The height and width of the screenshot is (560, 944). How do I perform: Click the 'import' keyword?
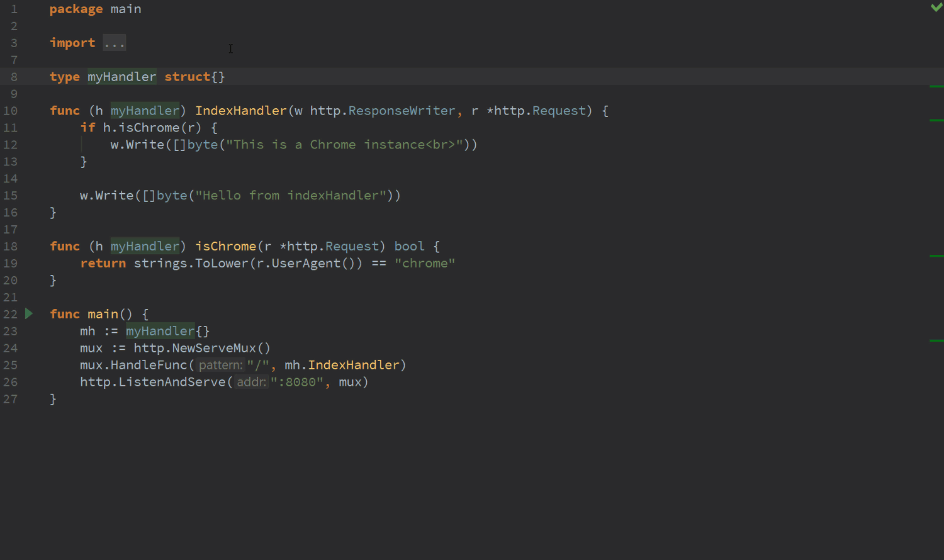(72, 43)
